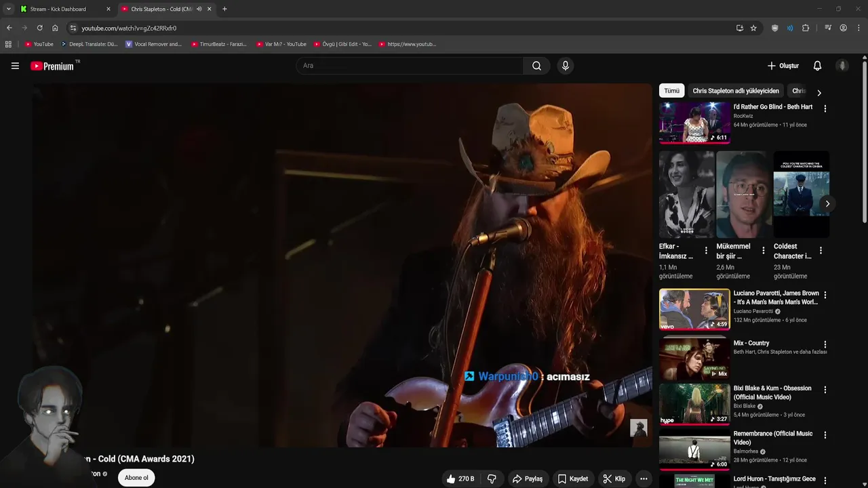Switch to Chris Stapleton - Cold tab
Viewport: 868px width, 488px height.
(166, 9)
